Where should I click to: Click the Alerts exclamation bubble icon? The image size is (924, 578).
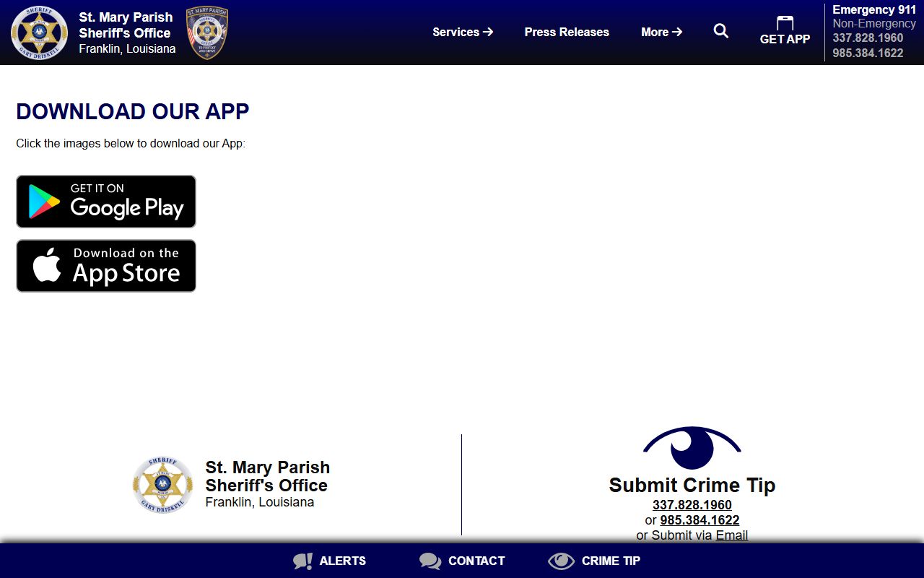click(303, 561)
